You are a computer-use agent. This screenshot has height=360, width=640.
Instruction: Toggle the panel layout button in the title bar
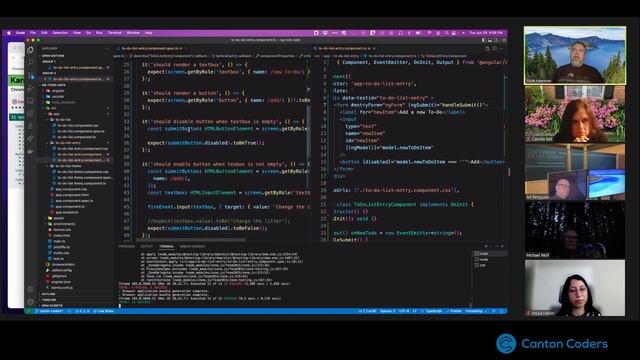click(490, 40)
